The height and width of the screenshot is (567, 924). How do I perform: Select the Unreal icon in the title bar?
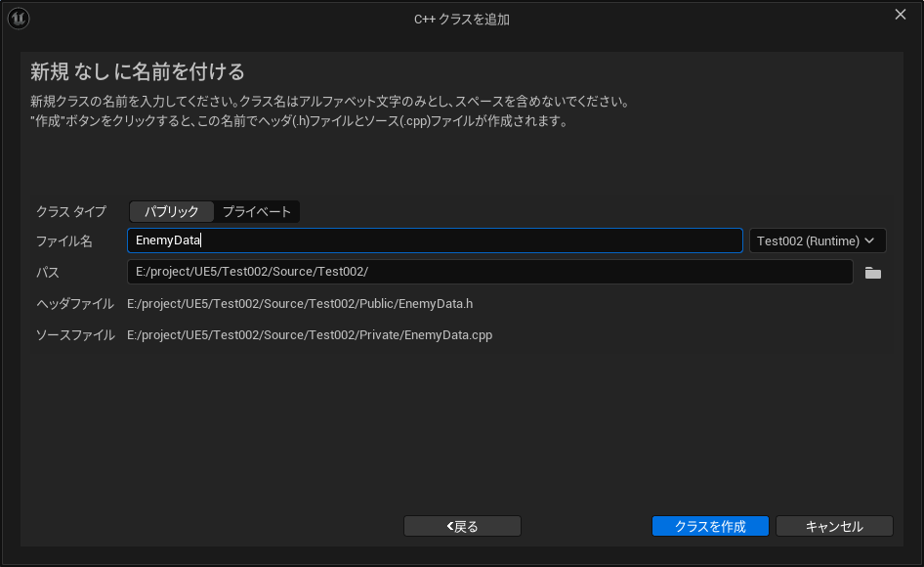[x=18, y=18]
